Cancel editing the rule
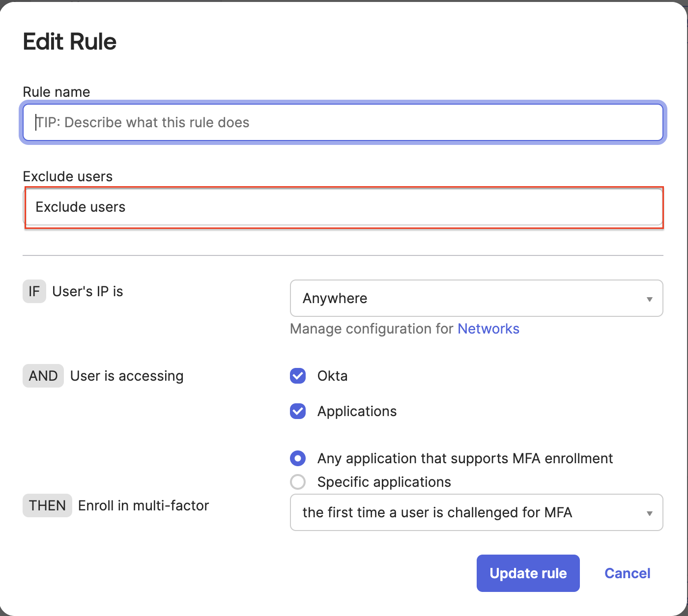The height and width of the screenshot is (616, 688). click(x=627, y=573)
